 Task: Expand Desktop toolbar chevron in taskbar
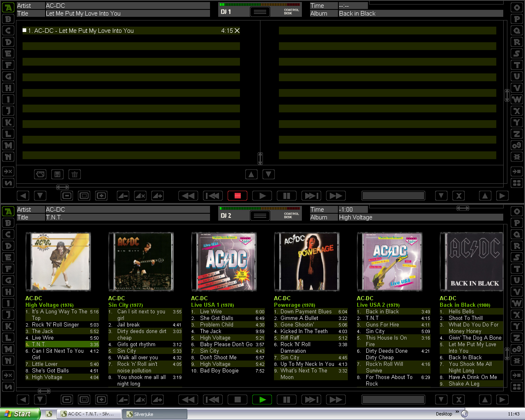click(457, 412)
